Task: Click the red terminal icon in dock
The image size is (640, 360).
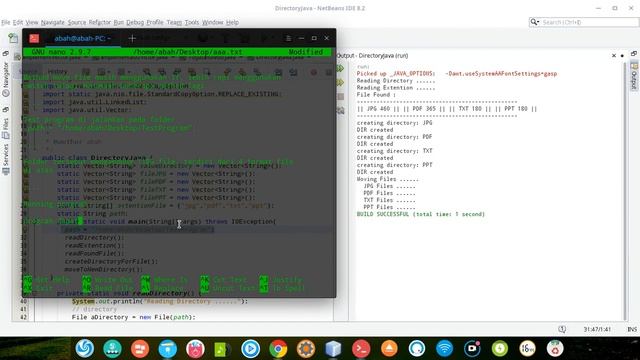Action: tap(361, 349)
